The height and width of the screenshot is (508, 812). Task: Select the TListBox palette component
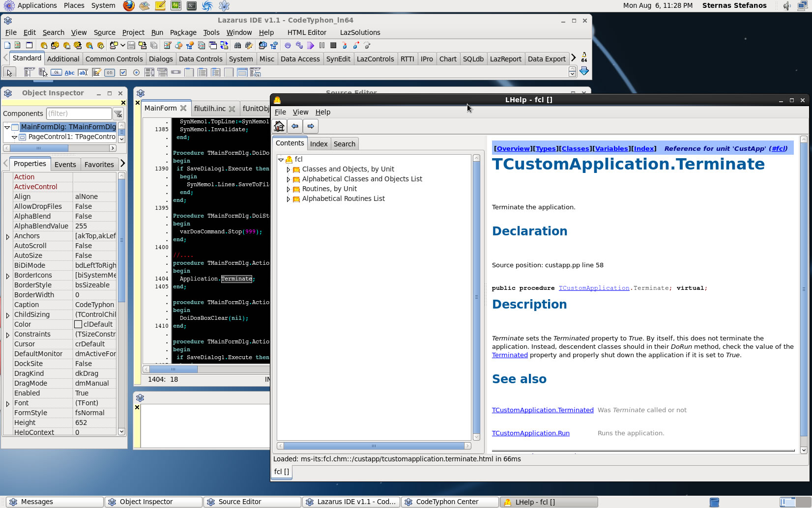click(149, 72)
